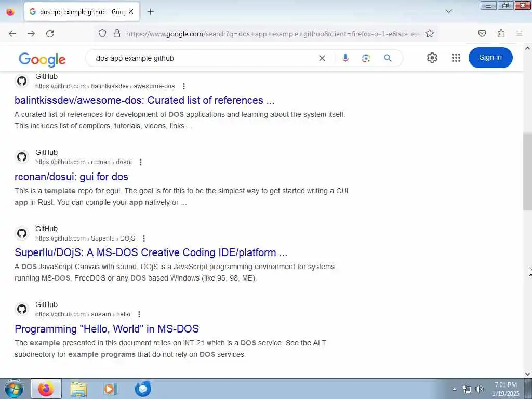Save page to Pocket
Screen dimensions: 532x399
coord(482,33)
